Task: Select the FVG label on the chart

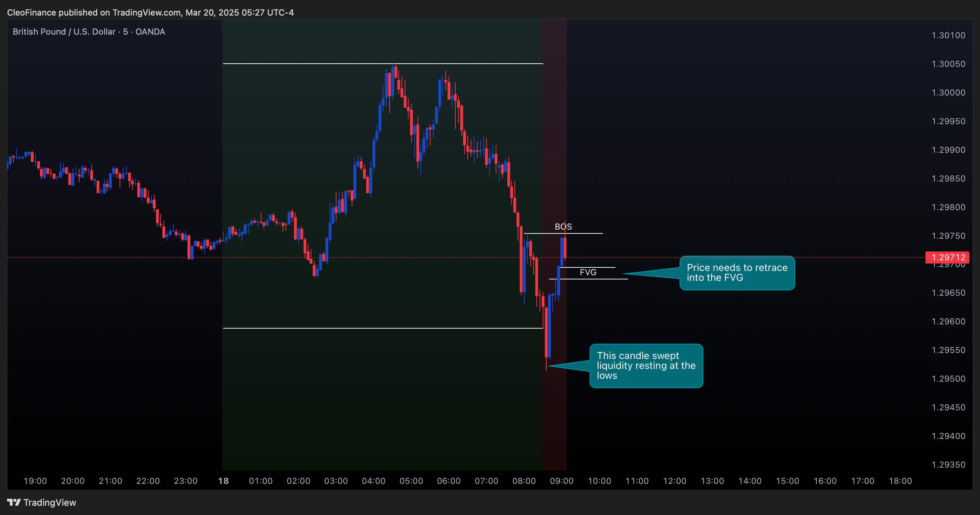Action: pyautogui.click(x=588, y=272)
